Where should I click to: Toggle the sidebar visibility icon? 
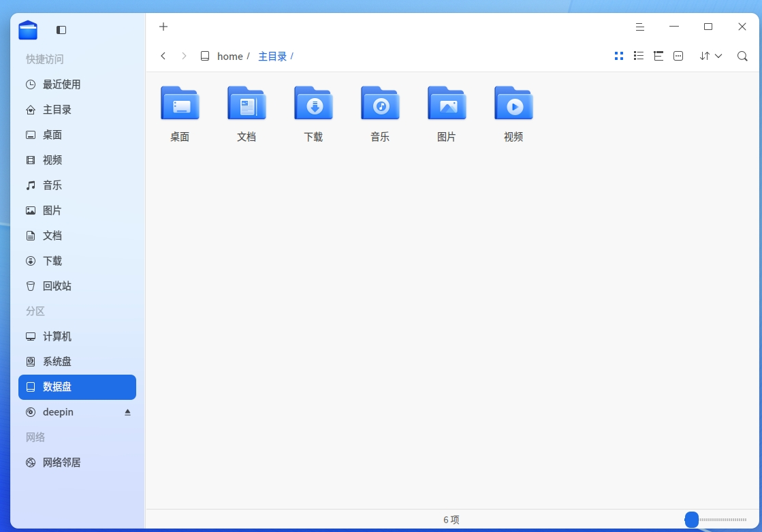pyautogui.click(x=61, y=30)
